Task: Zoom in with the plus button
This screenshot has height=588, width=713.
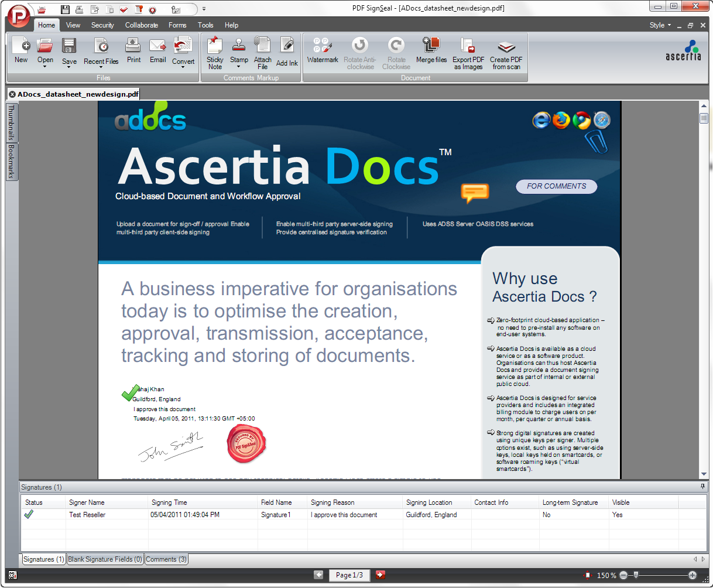Action: click(x=693, y=576)
